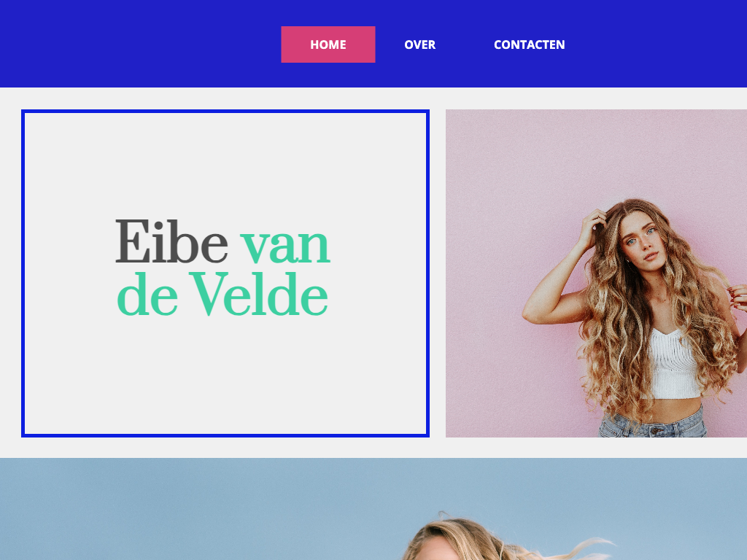Image resolution: width=747 pixels, height=560 pixels.
Task: Click the gray gap below the title box
Action: (x=225, y=448)
